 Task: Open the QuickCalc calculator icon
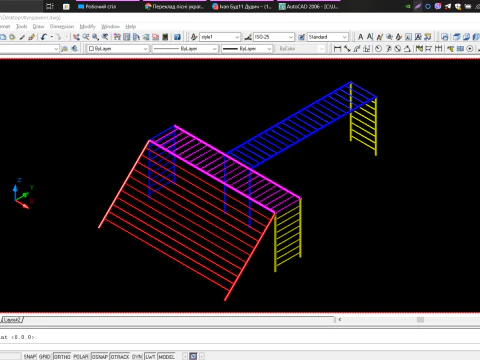point(165,37)
